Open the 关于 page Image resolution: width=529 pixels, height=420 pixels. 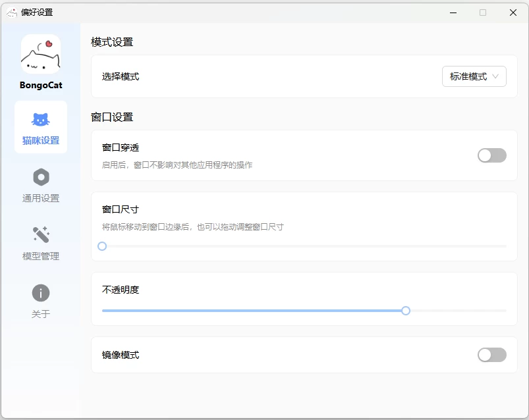tap(40, 302)
